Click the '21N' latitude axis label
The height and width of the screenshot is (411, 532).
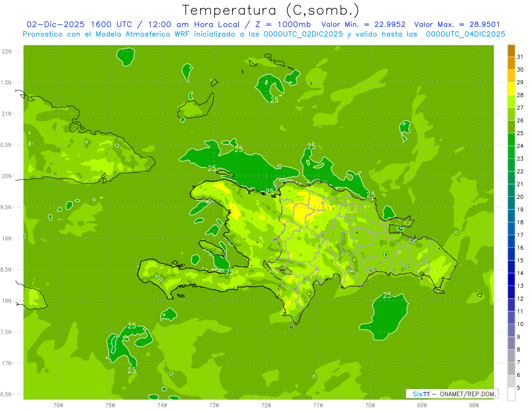[7, 114]
